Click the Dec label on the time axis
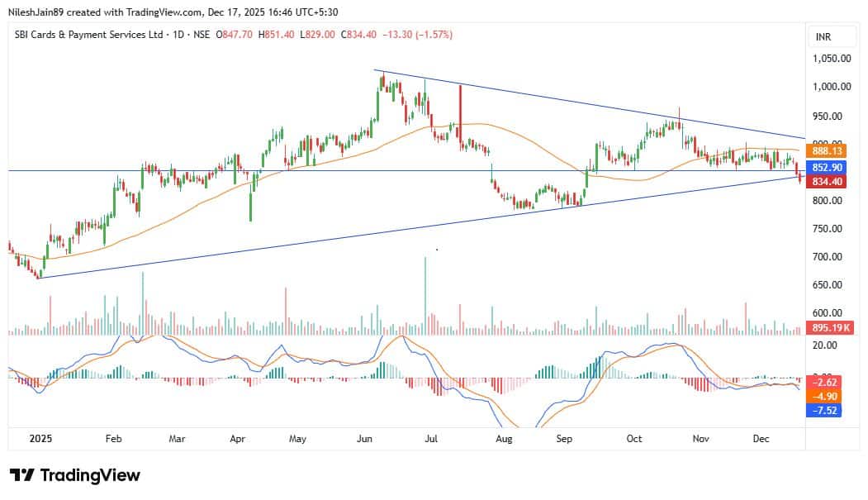This screenshot has height=500, width=868. [x=761, y=439]
